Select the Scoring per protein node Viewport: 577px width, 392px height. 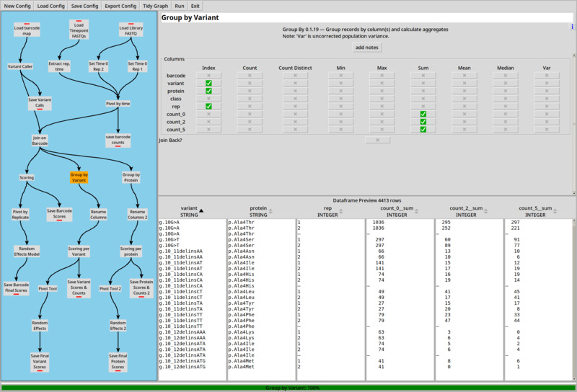[131, 251]
